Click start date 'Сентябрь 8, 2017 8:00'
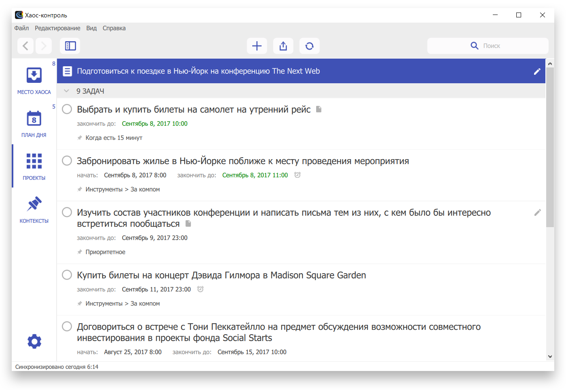Image resolution: width=566 pixels, height=392 pixels. (135, 175)
